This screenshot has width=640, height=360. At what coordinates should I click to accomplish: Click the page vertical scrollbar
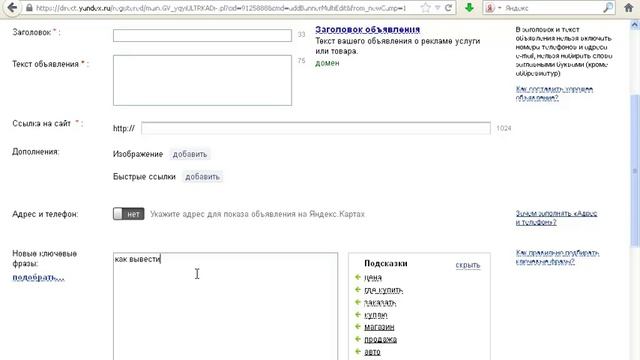pos(634,170)
